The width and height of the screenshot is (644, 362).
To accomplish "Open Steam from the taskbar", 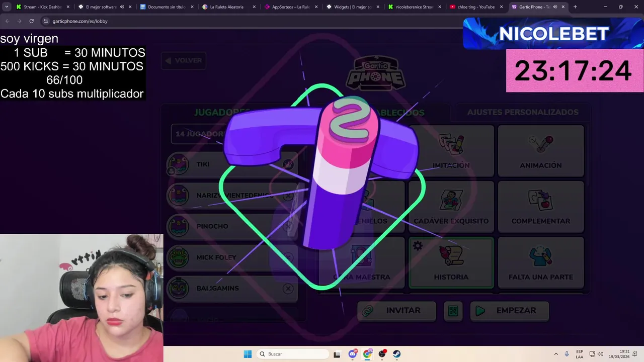I will click(397, 354).
